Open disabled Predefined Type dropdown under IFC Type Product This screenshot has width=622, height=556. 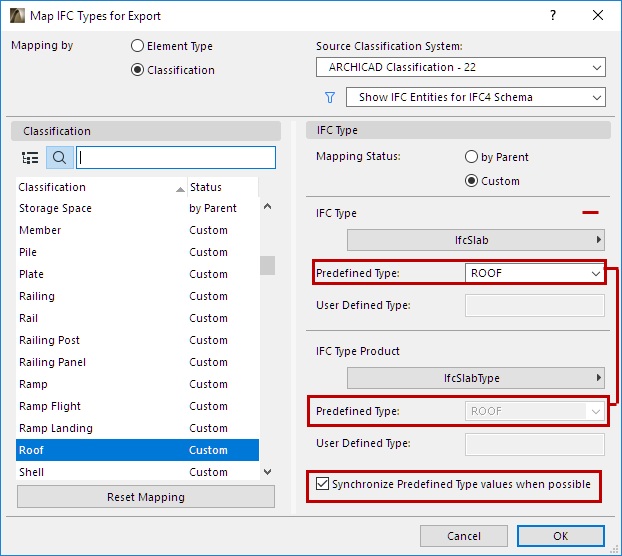click(534, 411)
